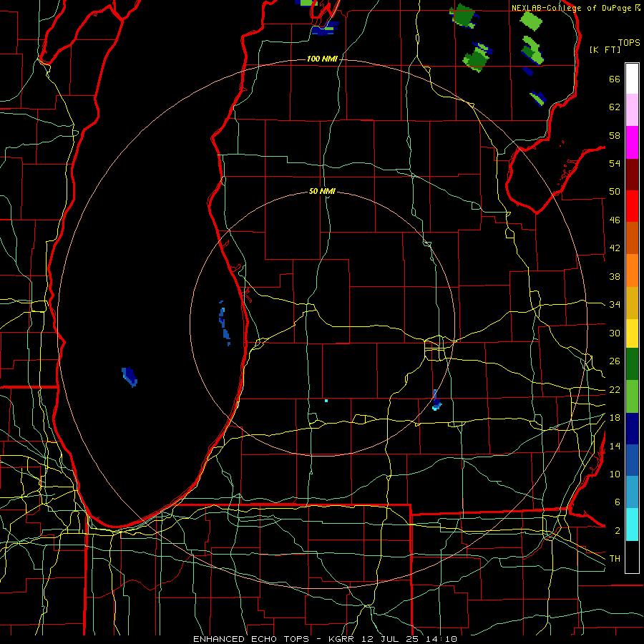This screenshot has height=644, width=644.
Task: Select the yellow legend swatch
Action: [x=632, y=333]
